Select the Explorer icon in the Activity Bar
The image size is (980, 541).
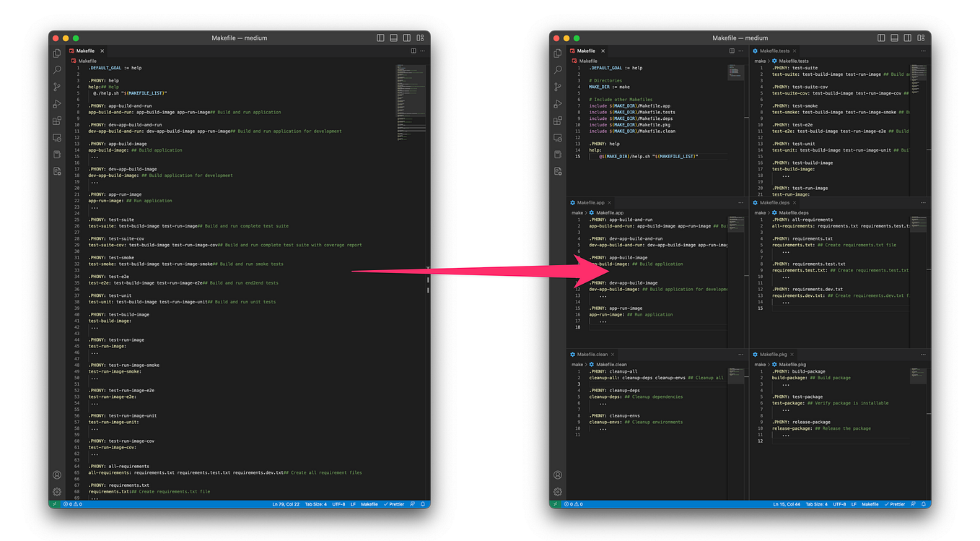tap(57, 53)
